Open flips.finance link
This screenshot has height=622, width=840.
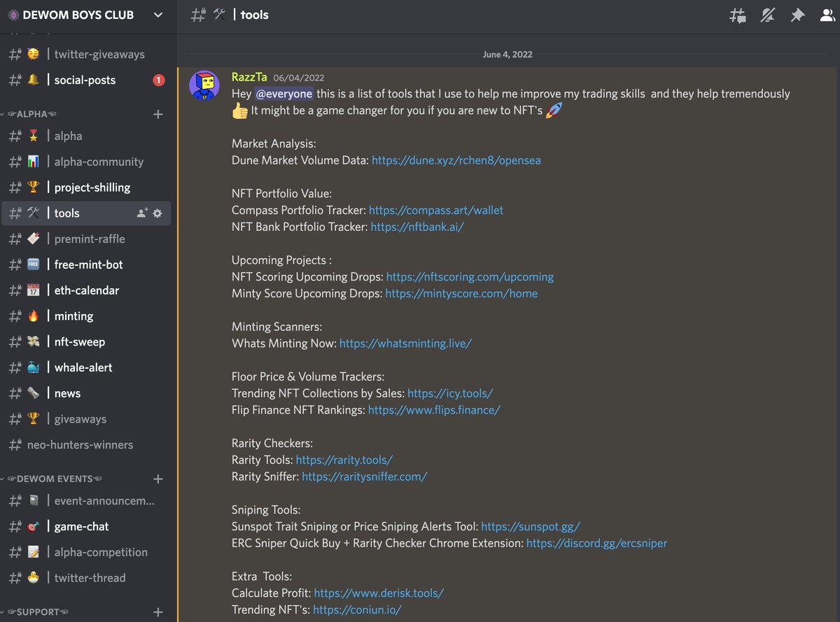[434, 410]
